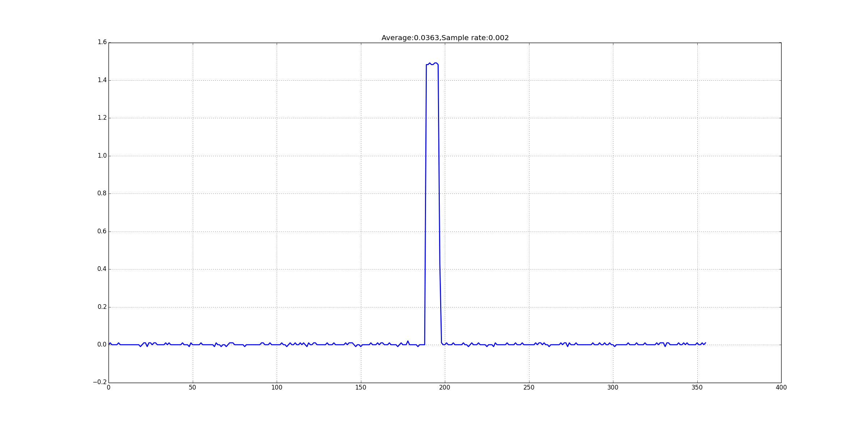Click the plot title showing Average:0.0363

click(445, 38)
